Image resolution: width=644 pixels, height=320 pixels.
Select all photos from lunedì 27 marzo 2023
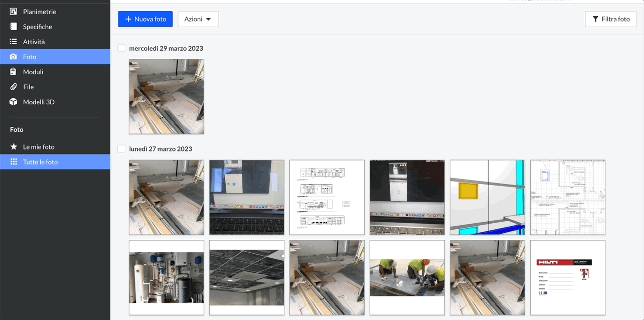[121, 148]
